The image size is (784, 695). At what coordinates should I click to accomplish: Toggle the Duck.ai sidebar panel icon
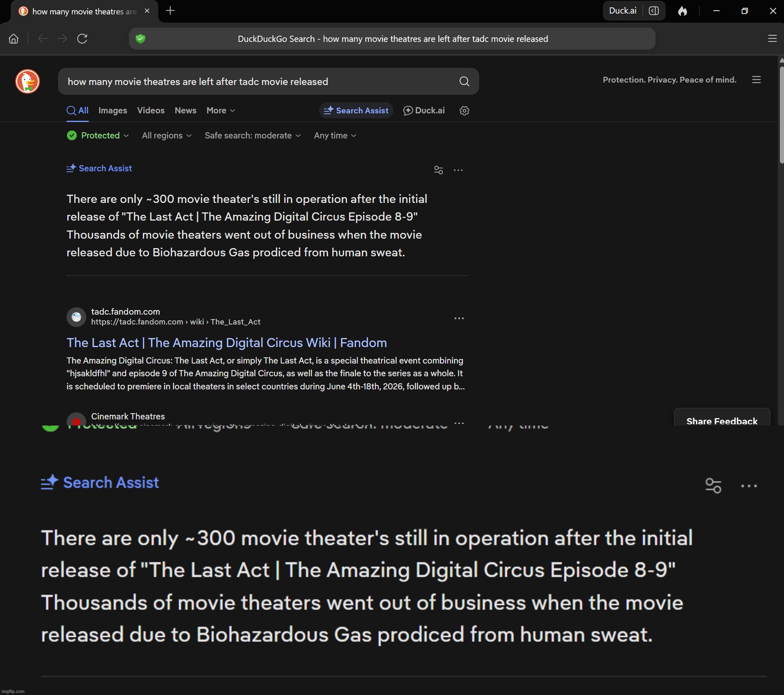(x=654, y=11)
